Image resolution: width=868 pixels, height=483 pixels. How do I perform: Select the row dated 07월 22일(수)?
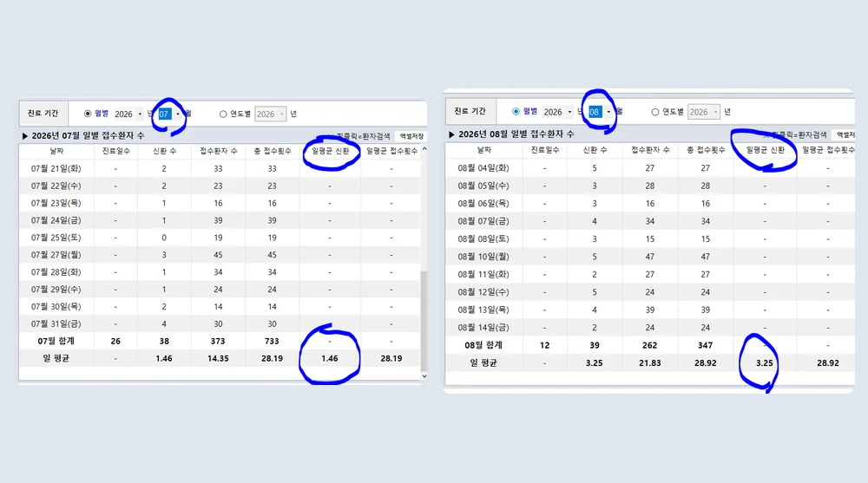coord(220,186)
